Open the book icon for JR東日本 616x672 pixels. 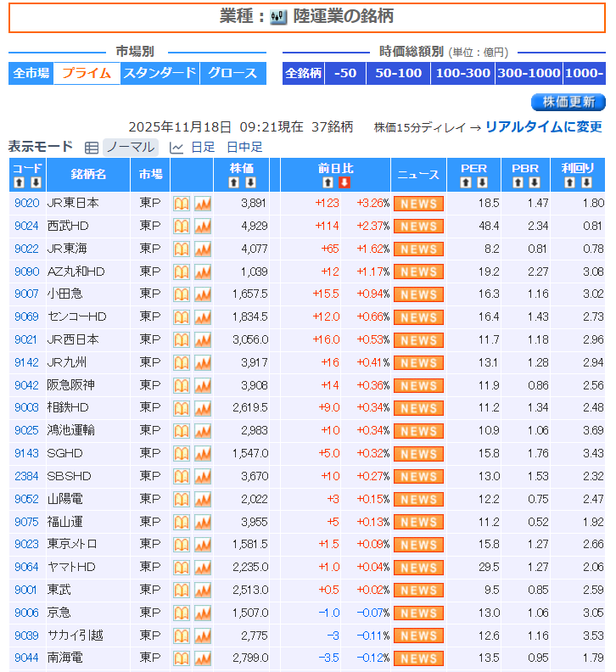pyautogui.click(x=182, y=204)
